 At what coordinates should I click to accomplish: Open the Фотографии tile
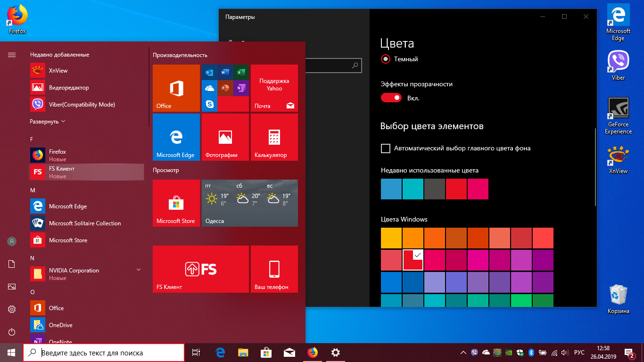(x=225, y=137)
